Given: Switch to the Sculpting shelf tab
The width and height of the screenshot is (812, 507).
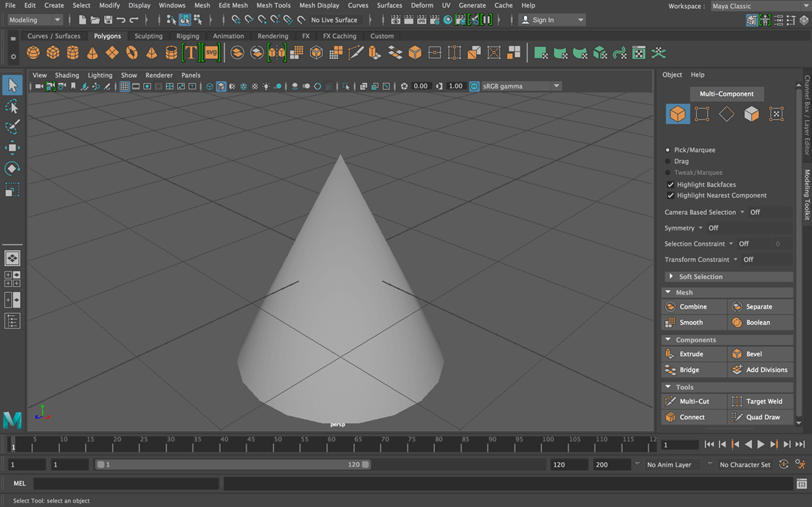Looking at the screenshot, I should point(148,35).
